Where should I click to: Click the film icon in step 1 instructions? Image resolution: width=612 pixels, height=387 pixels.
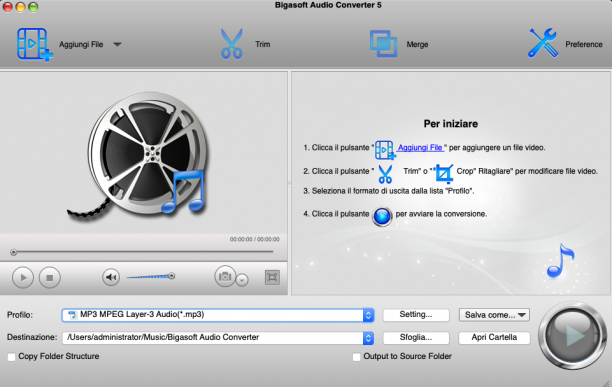tap(385, 150)
